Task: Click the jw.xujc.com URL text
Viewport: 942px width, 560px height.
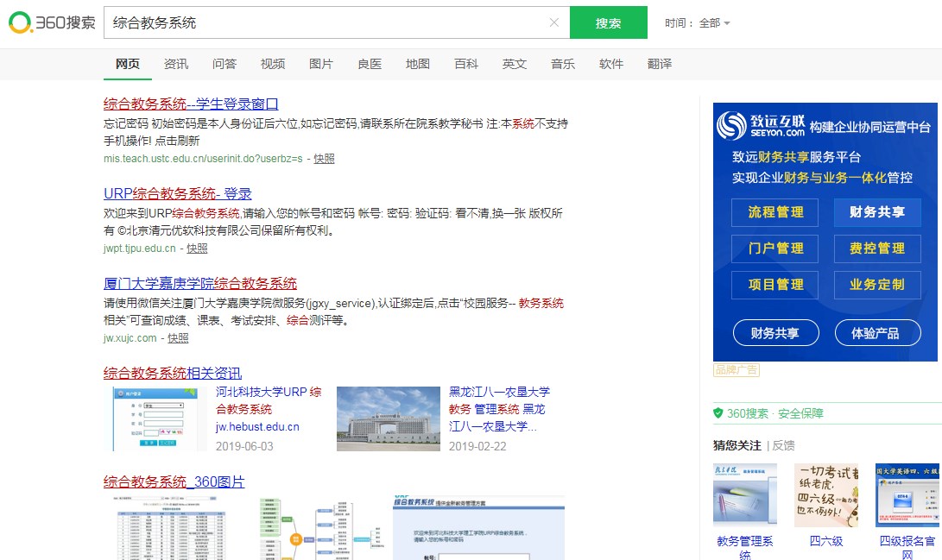Action: 130,338
